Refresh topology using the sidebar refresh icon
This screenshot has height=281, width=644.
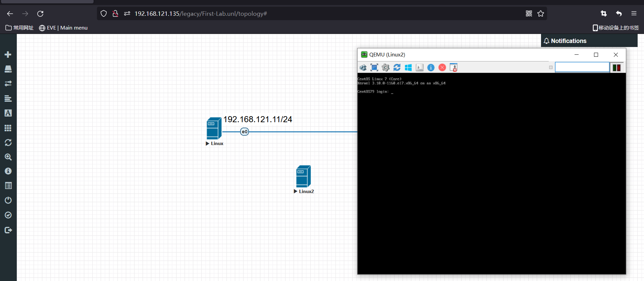pos(8,143)
